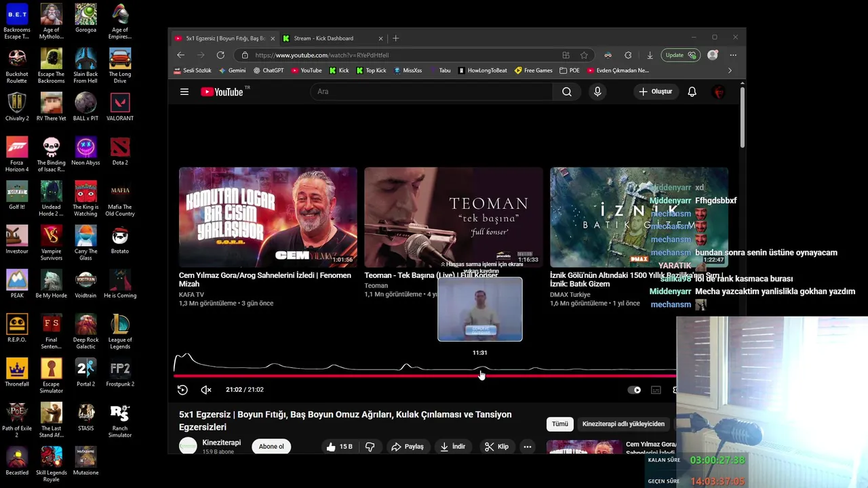Seek in the red video progress bar

point(425,375)
